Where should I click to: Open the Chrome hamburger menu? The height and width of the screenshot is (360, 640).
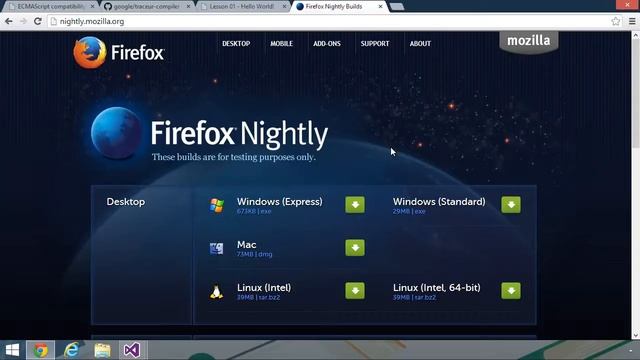pyautogui.click(x=632, y=21)
